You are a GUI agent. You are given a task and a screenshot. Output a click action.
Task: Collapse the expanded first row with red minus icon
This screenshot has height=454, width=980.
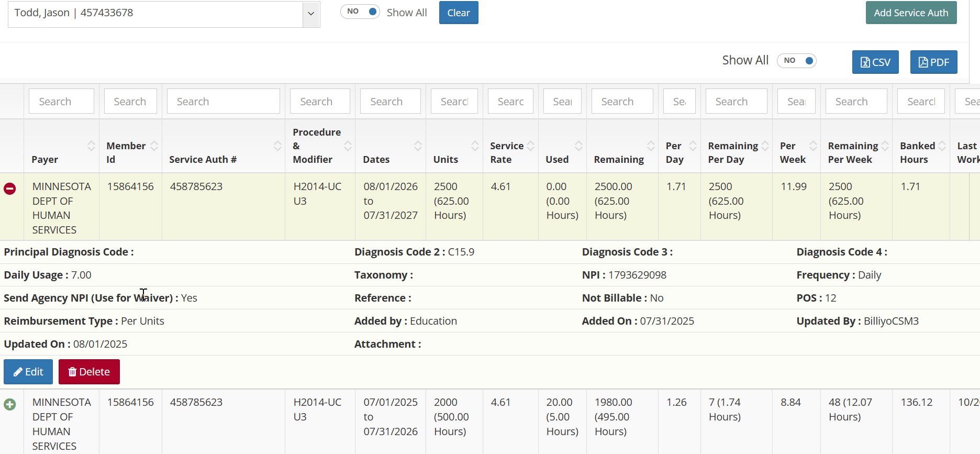[10, 189]
